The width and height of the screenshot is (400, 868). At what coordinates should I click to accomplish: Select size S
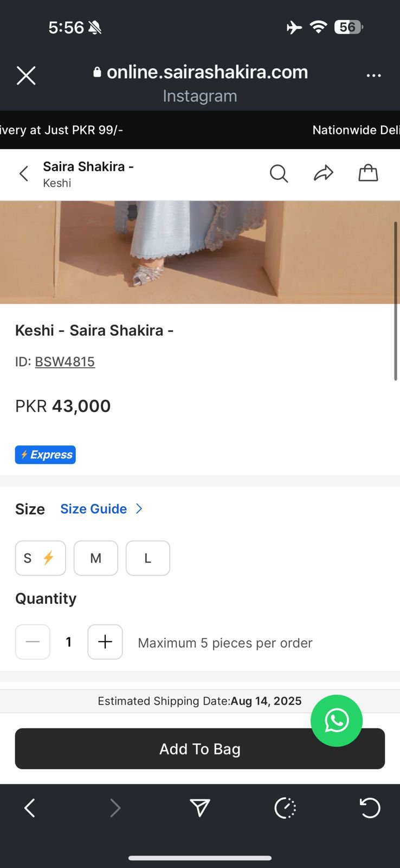[40, 558]
